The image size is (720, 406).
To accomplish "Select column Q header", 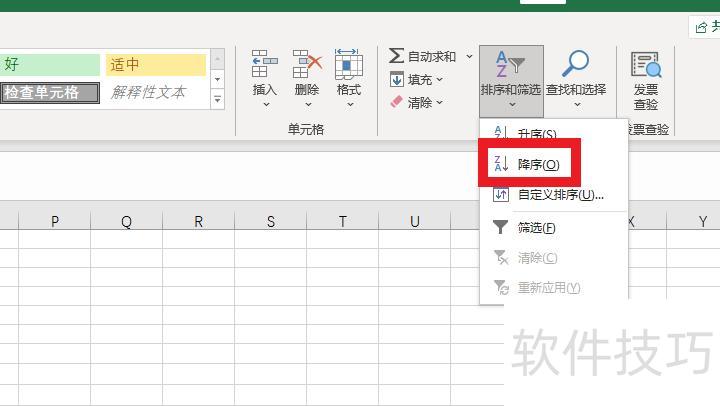I will click(x=127, y=221).
